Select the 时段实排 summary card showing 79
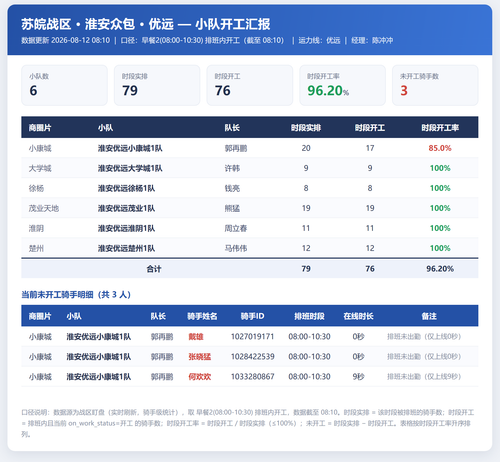This screenshot has height=462, width=500. 157,85
